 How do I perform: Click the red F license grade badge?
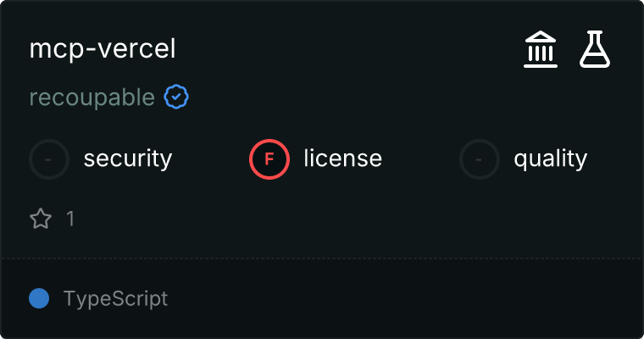coord(269,158)
